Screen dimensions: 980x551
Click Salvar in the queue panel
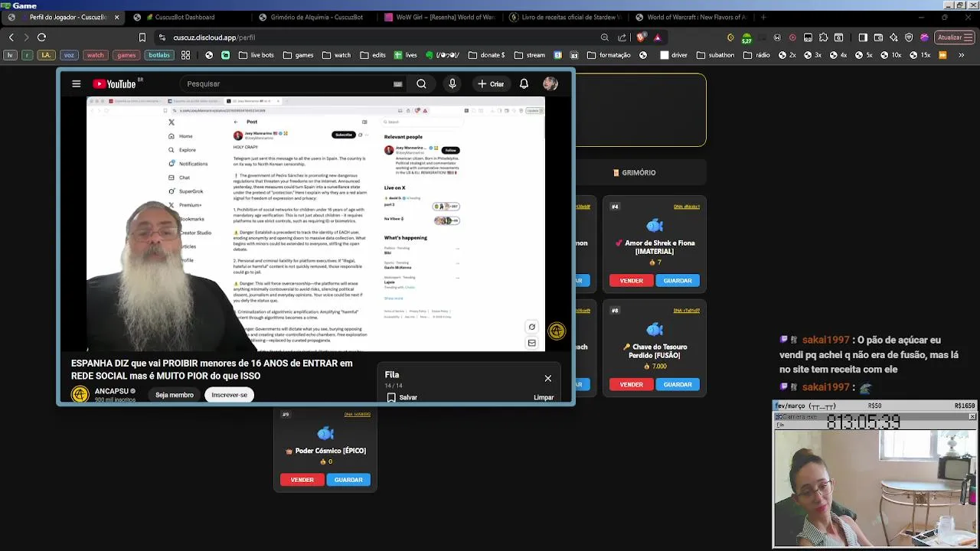pos(402,397)
